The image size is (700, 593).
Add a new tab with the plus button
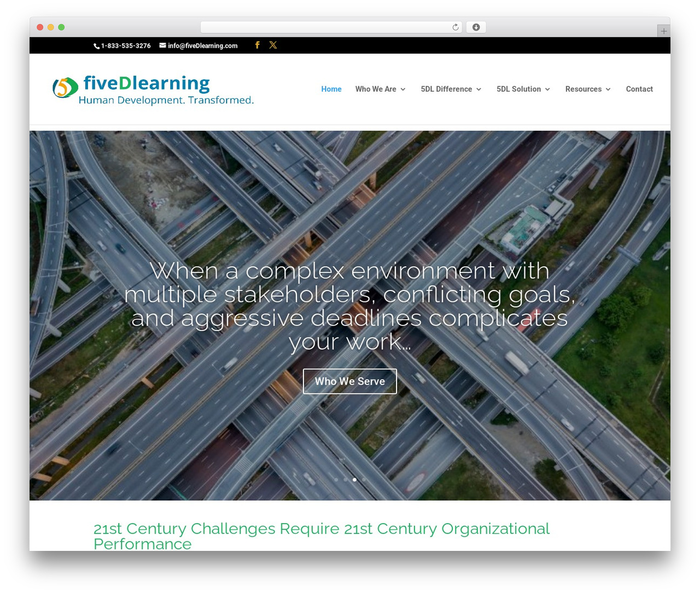click(x=663, y=31)
